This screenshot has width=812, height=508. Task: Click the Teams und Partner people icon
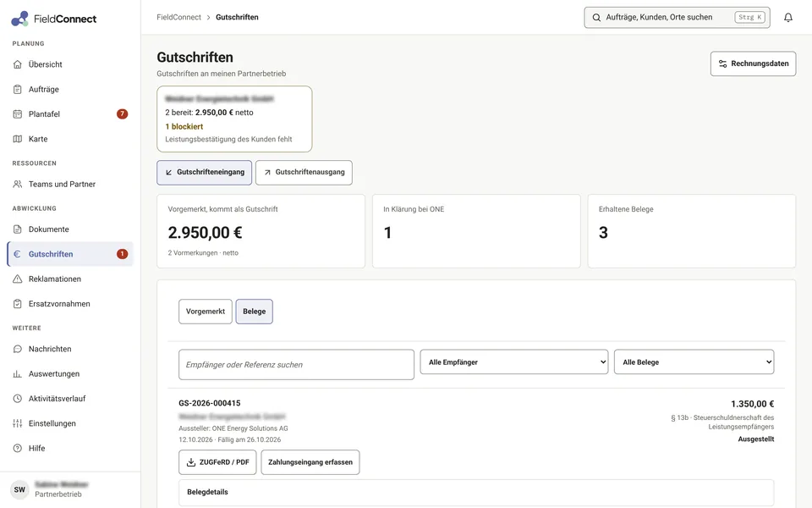[18, 184]
